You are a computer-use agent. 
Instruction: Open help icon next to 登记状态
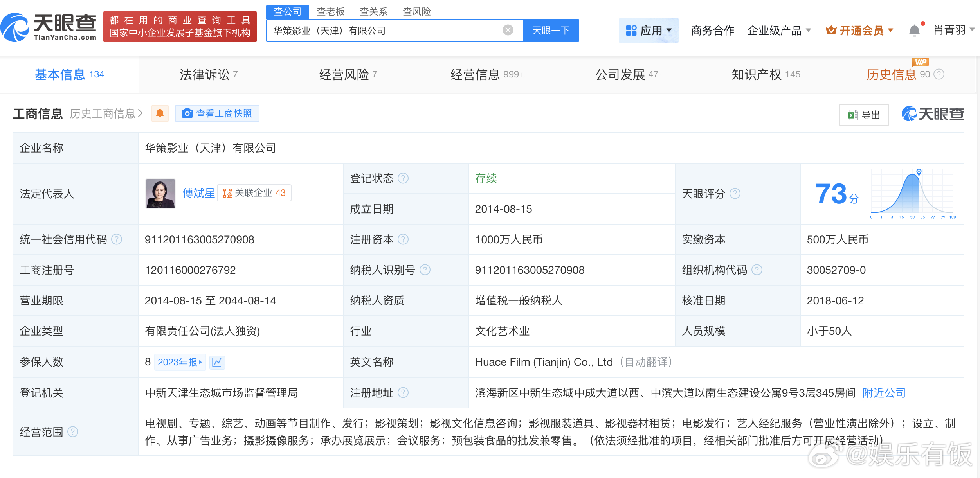click(x=403, y=178)
